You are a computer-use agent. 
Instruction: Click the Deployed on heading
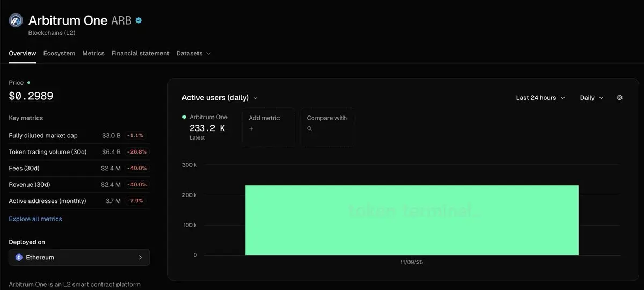(x=27, y=242)
